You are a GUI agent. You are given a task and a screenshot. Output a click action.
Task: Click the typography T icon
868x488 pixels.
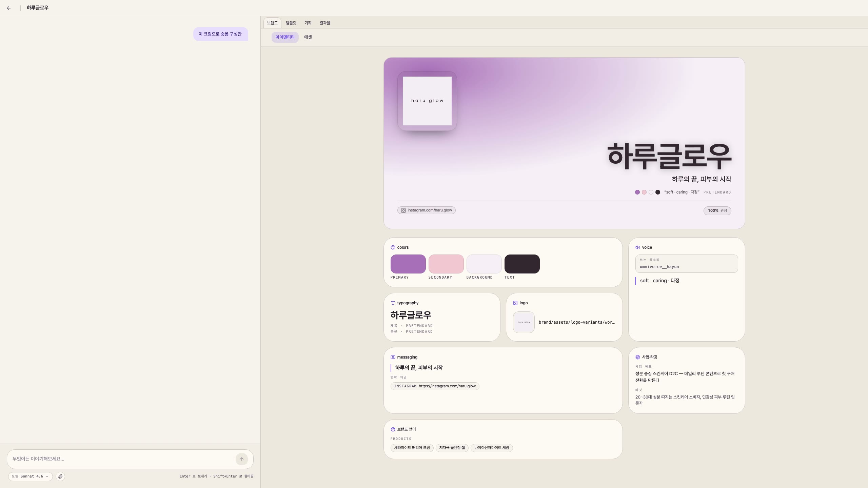tap(393, 303)
